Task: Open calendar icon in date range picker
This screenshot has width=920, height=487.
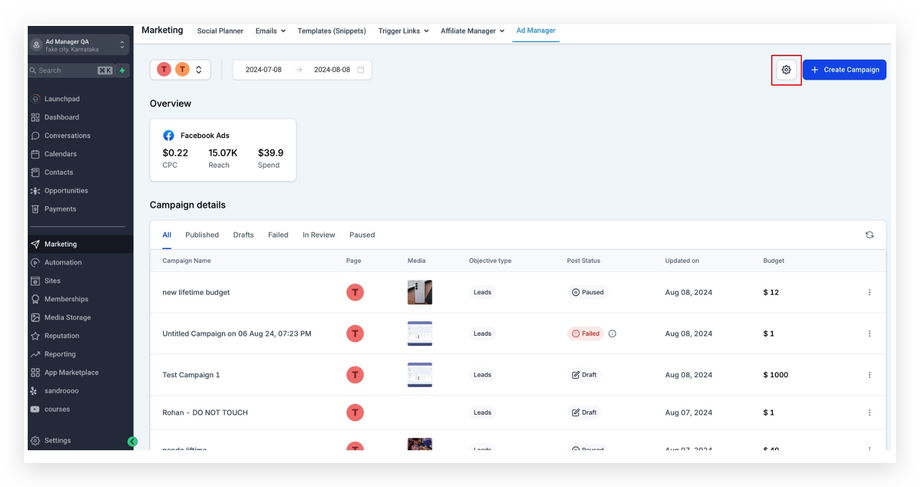Action: (x=361, y=70)
